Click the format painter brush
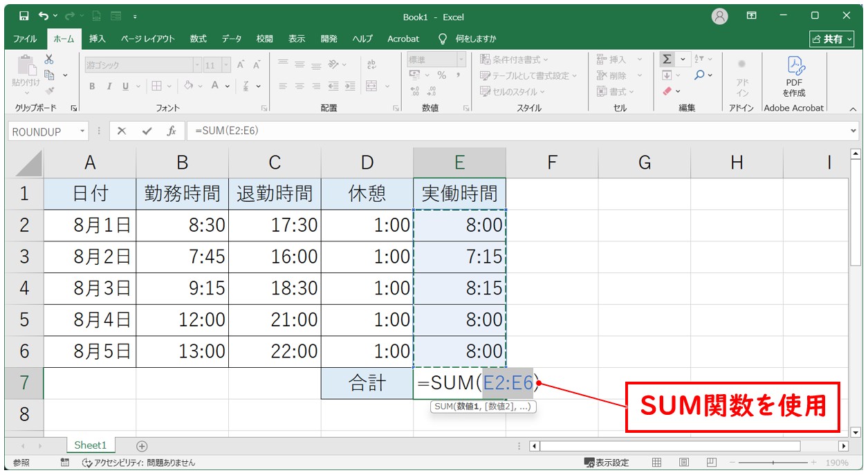 (49, 90)
